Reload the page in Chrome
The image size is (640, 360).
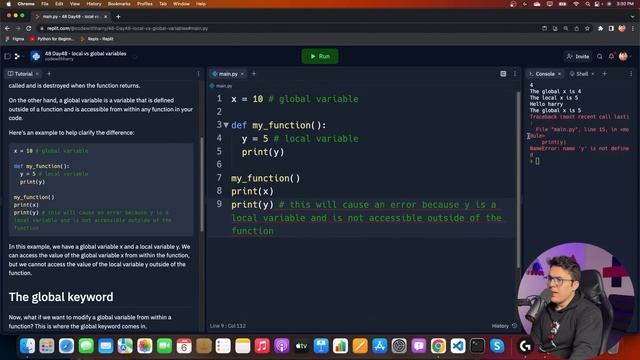tap(29, 28)
